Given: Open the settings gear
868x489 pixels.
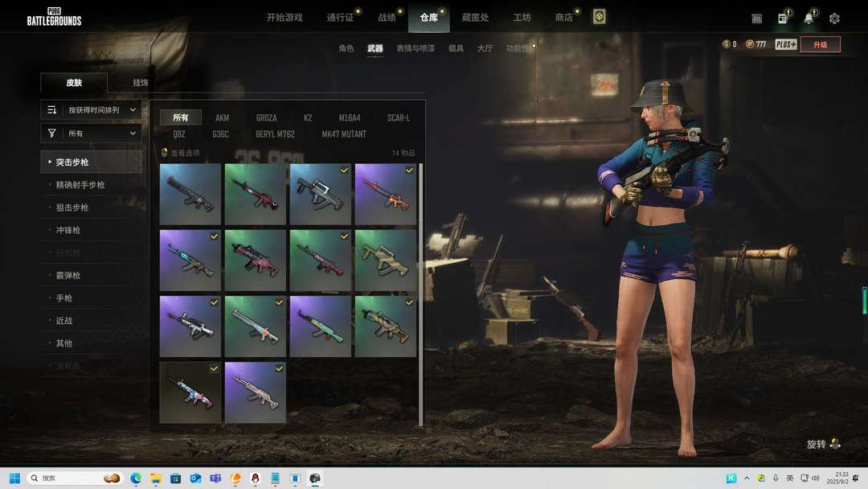Looking at the screenshot, I should coord(834,18).
